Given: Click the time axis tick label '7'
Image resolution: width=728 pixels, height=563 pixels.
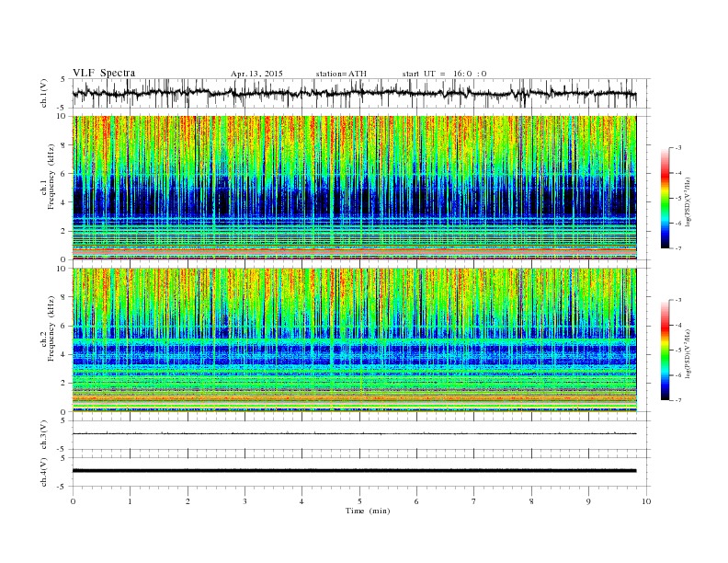Looking at the screenshot, I should click(x=473, y=501).
